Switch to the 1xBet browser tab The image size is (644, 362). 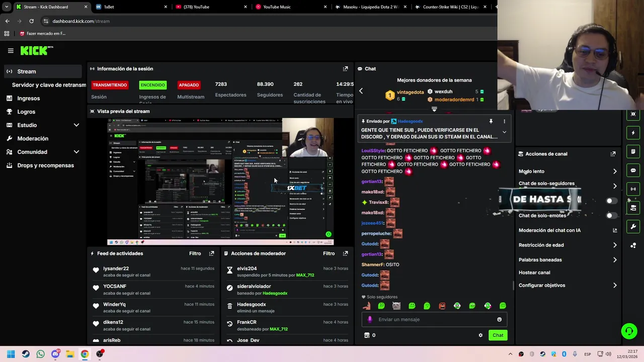(x=131, y=7)
